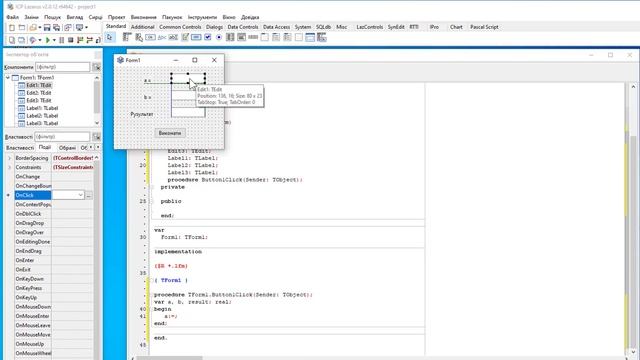640x360 pixels.
Task: Stop the running program from the toolbar
Action: click(71, 40)
